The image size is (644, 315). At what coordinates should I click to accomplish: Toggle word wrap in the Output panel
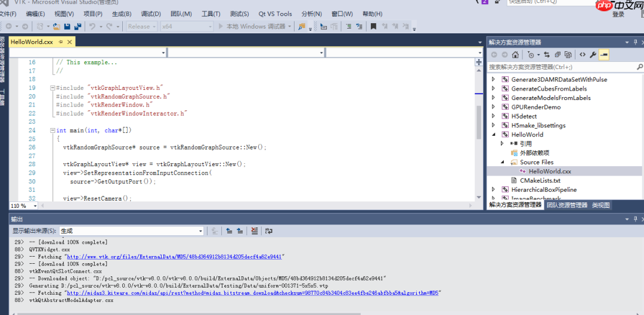(269, 230)
